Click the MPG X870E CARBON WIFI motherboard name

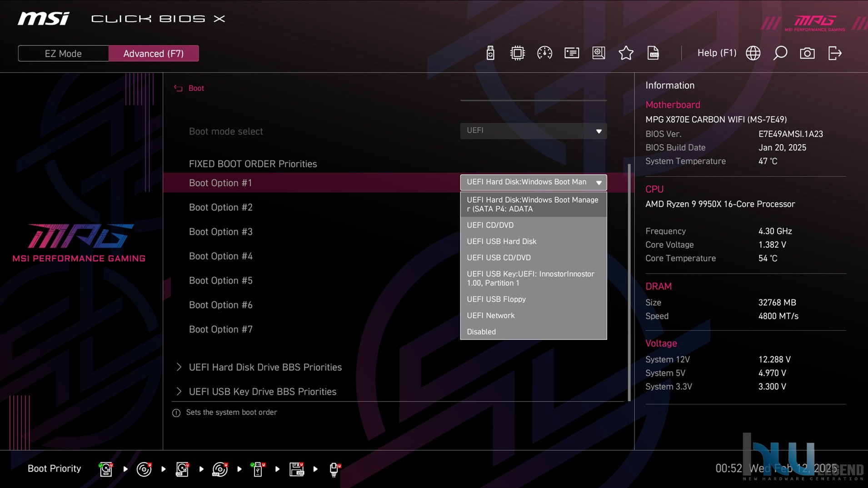point(716,120)
